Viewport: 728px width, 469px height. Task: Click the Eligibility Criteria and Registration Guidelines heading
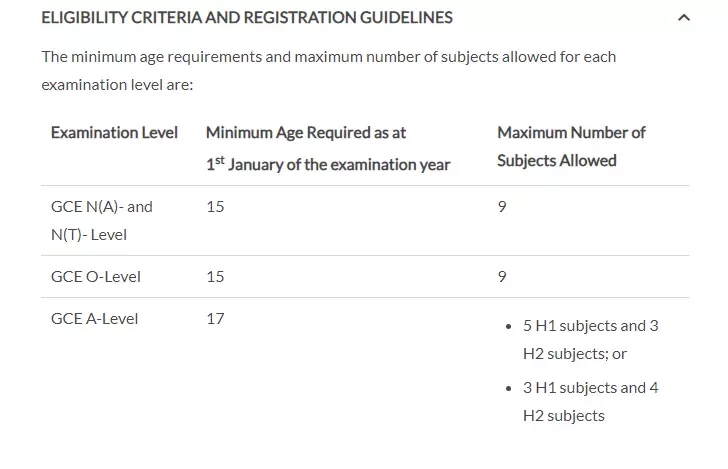pyautogui.click(x=247, y=18)
